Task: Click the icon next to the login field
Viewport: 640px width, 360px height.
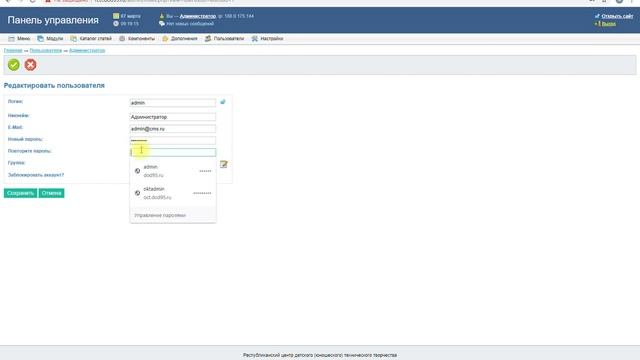Action: click(x=223, y=102)
